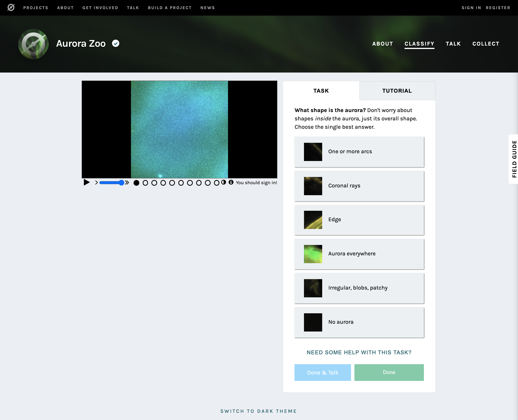This screenshot has width=518, height=420.
Task: Click the No aurora example thumbnail
Action: tap(313, 322)
